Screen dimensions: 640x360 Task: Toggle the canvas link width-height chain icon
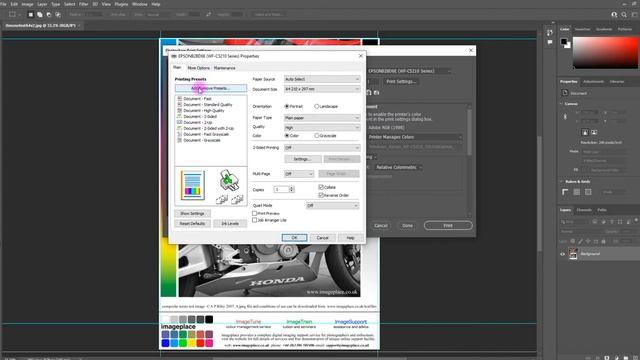[x=565, y=117]
